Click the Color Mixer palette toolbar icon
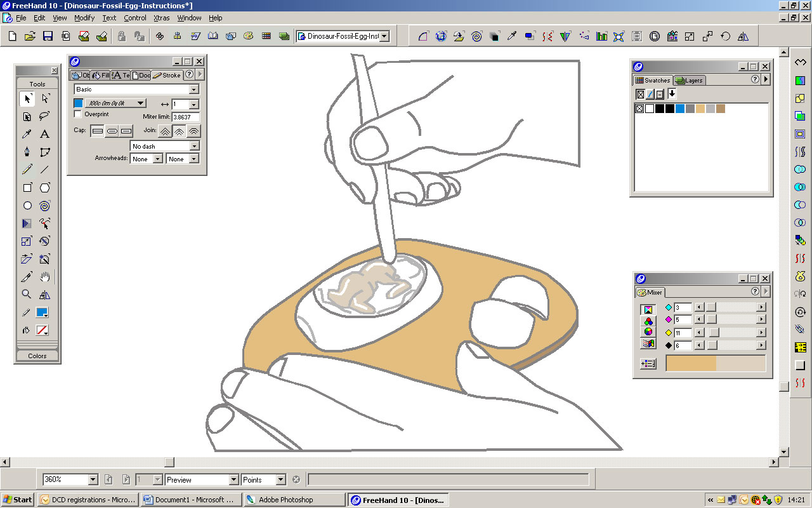 coord(249,36)
